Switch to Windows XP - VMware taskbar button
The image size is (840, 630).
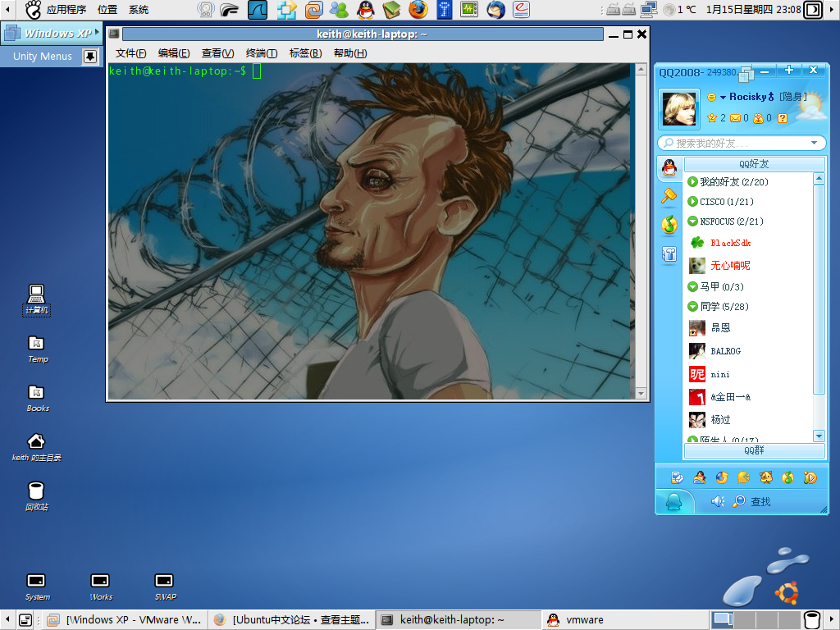(125, 620)
